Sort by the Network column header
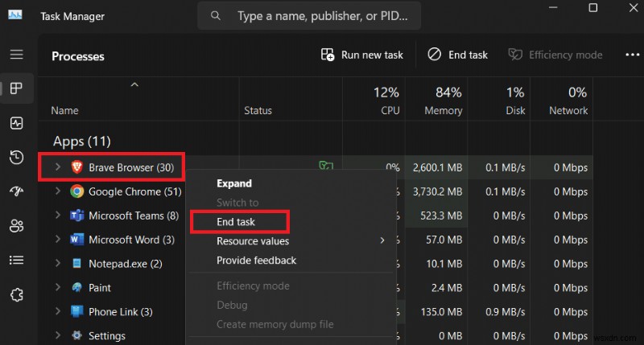Screen dimensions: 644x345 pos(568,111)
